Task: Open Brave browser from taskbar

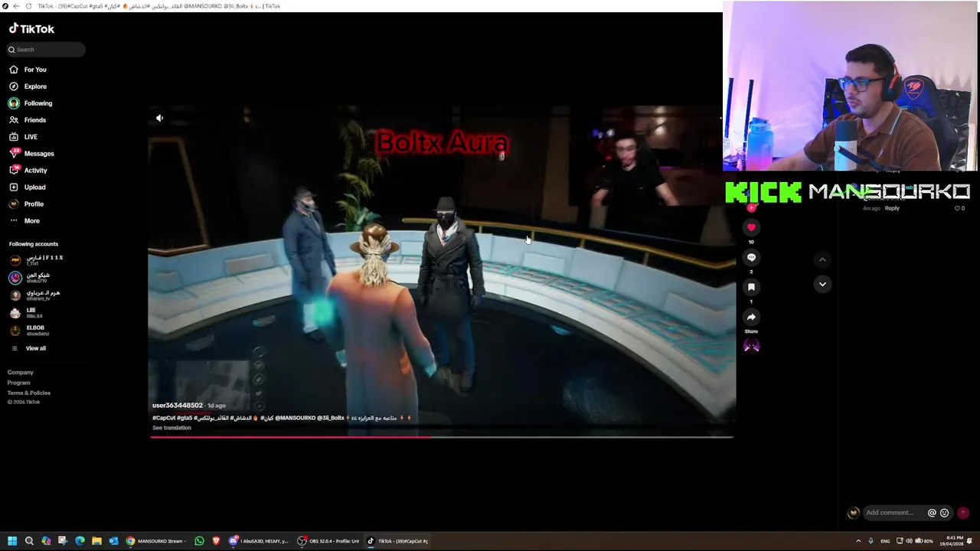Action: pyautogui.click(x=217, y=541)
